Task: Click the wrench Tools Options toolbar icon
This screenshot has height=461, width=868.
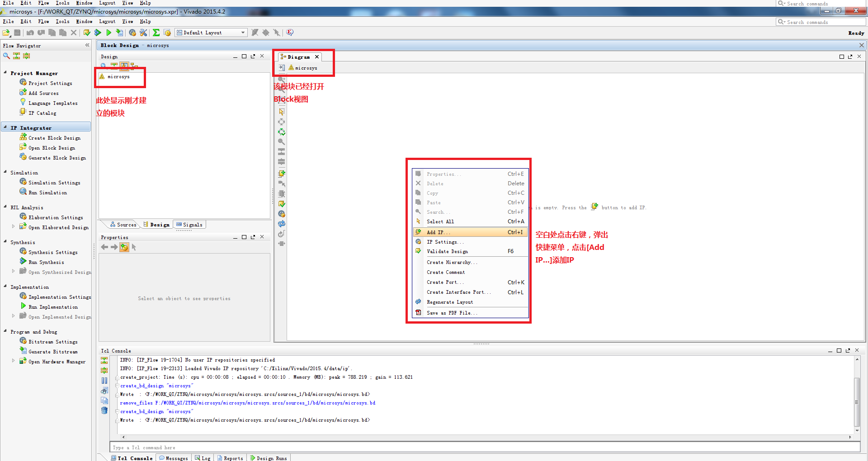Action: click(143, 33)
